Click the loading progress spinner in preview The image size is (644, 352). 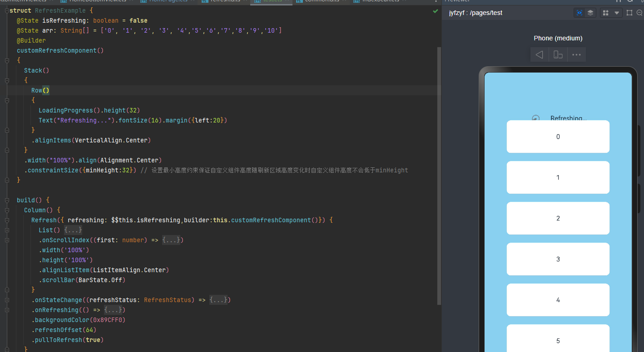click(535, 117)
